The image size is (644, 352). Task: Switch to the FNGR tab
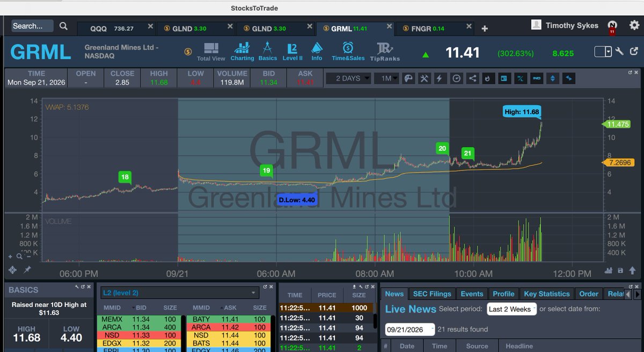tap(435, 28)
